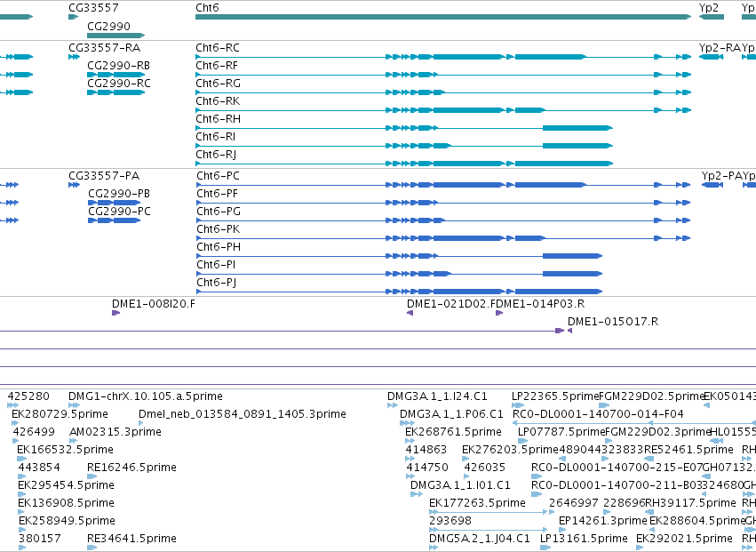Select the 293698 EST label
The image size is (756, 552).
tap(450, 521)
